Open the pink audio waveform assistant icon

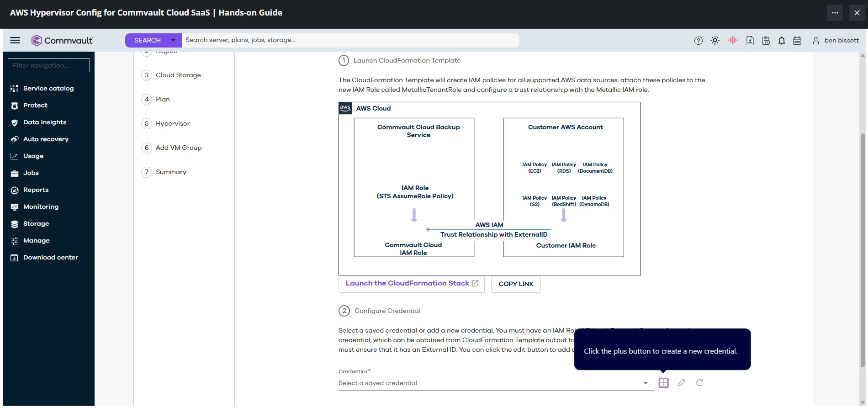(x=733, y=40)
